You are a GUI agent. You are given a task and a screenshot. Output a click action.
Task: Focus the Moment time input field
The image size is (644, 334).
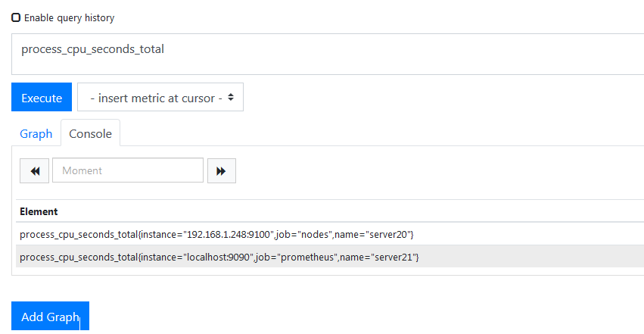[x=128, y=170]
